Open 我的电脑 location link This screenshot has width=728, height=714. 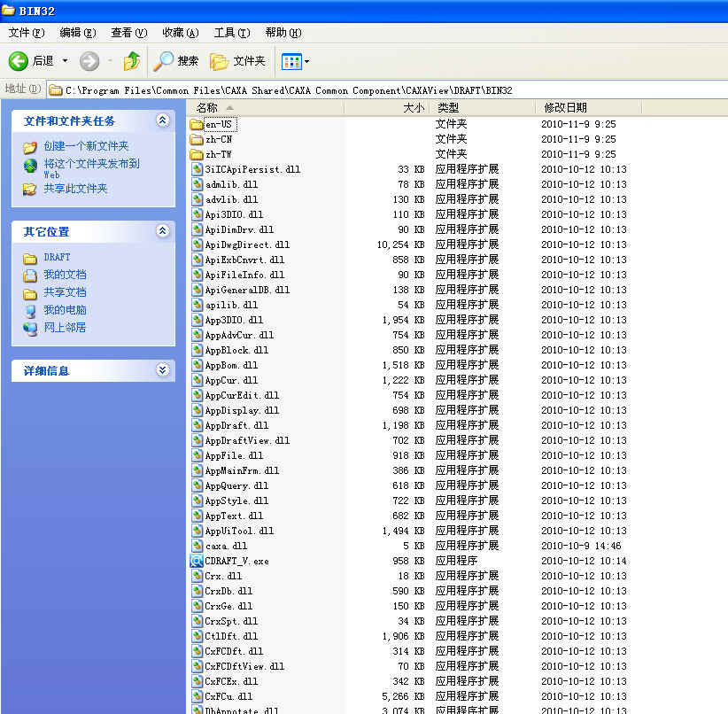coord(65,310)
